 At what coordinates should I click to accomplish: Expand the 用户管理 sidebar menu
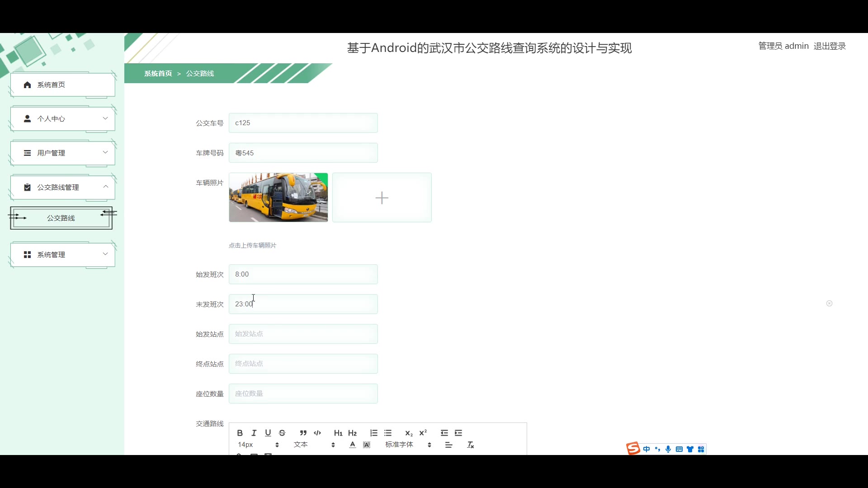[x=63, y=153]
